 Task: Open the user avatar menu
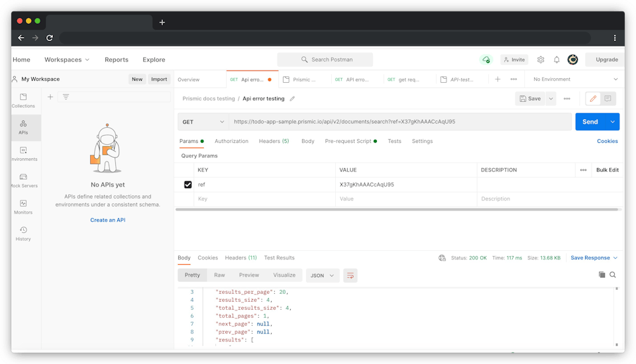[572, 60]
